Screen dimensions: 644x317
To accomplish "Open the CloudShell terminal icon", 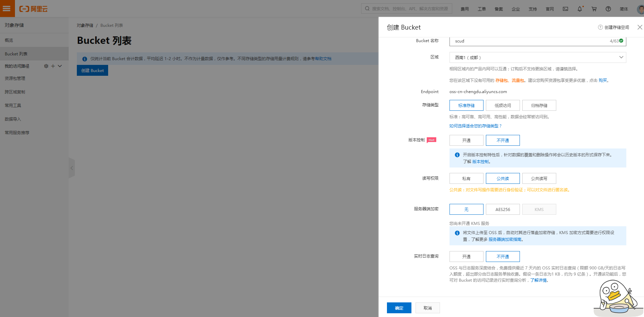I will pyautogui.click(x=565, y=9).
